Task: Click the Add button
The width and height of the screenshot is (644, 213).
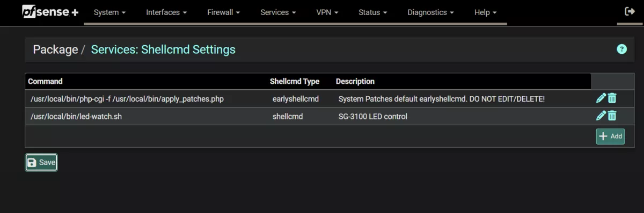Action: (610, 136)
